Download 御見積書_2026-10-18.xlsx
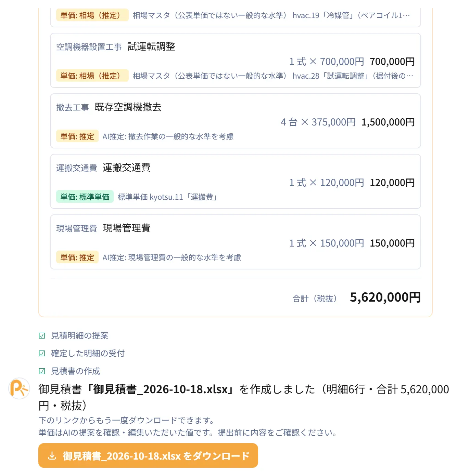Viewport: 457px width, 476px height. point(148,455)
